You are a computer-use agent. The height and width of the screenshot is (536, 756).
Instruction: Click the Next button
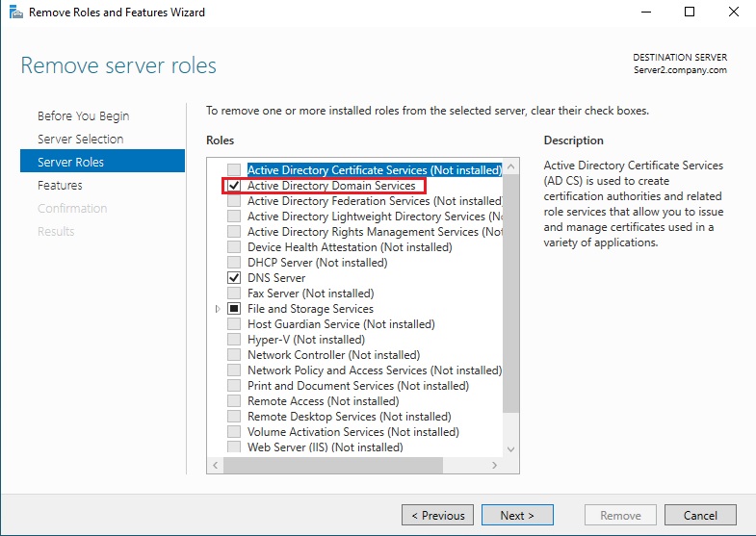(x=517, y=516)
